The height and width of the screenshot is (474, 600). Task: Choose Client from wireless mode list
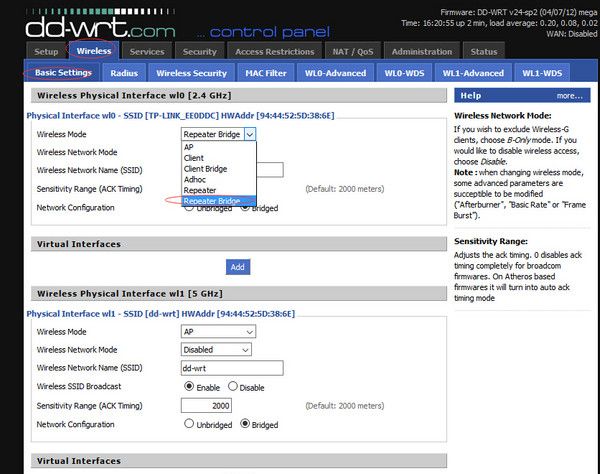click(218, 158)
